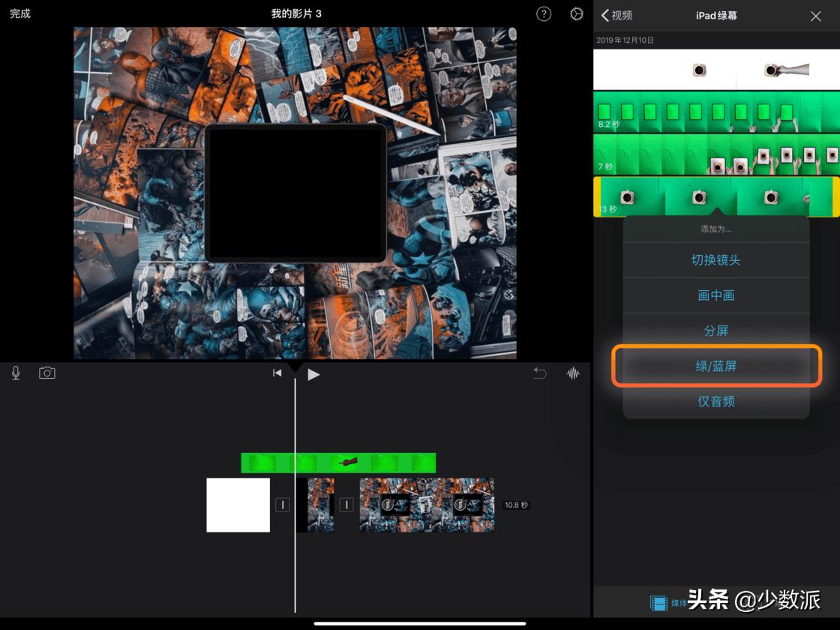Open project settings with the gear icon
This screenshot has height=630, width=840.
(x=576, y=13)
